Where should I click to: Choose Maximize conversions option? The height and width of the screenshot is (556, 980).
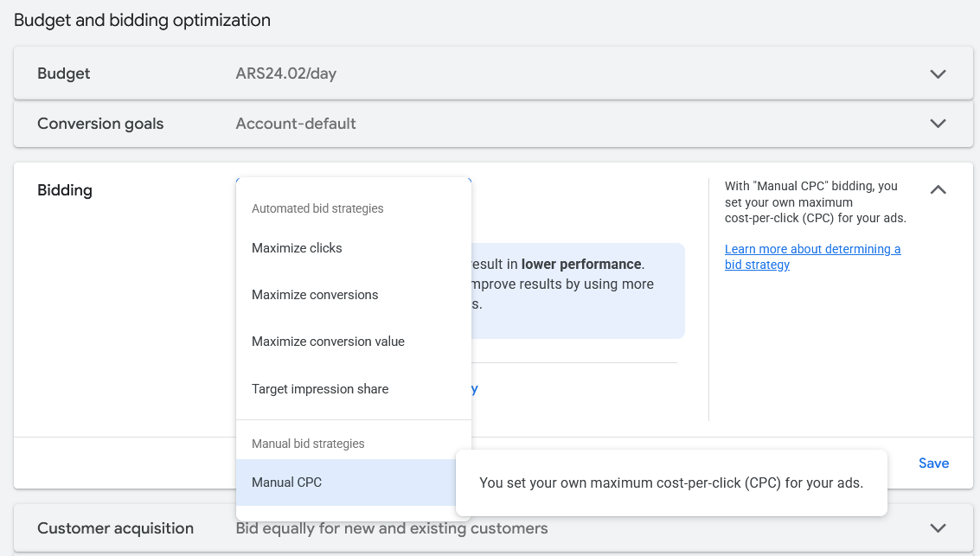click(315, 295)
